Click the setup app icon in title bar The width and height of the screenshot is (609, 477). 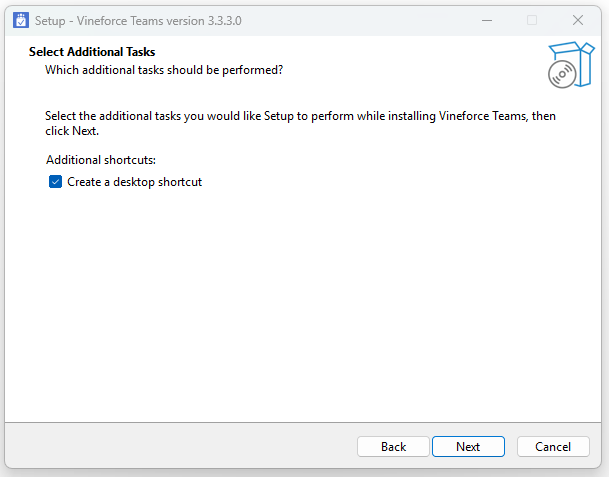coord(21,21)
